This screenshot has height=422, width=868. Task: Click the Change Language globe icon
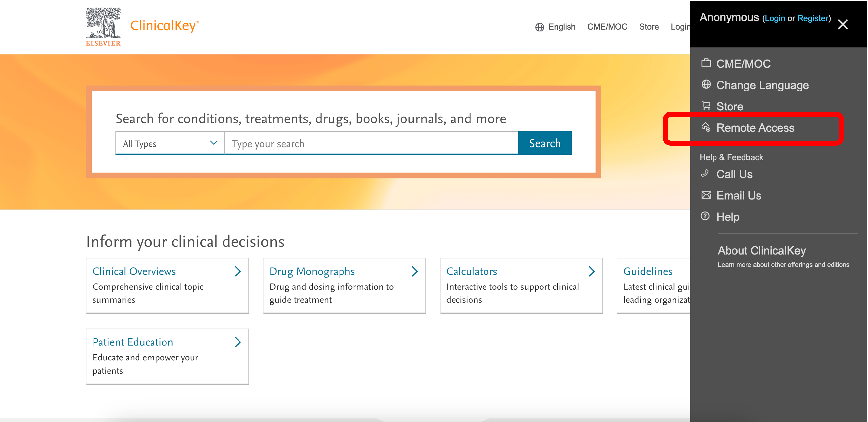pos(706,84)
